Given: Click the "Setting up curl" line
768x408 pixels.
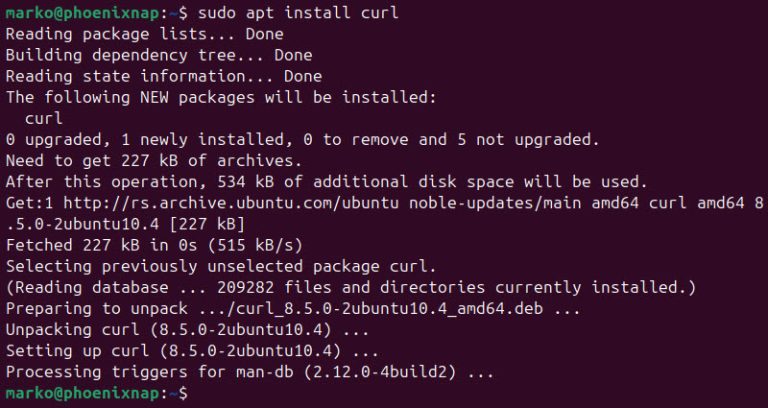Looking at the screenshot, I should coord(193,351).
